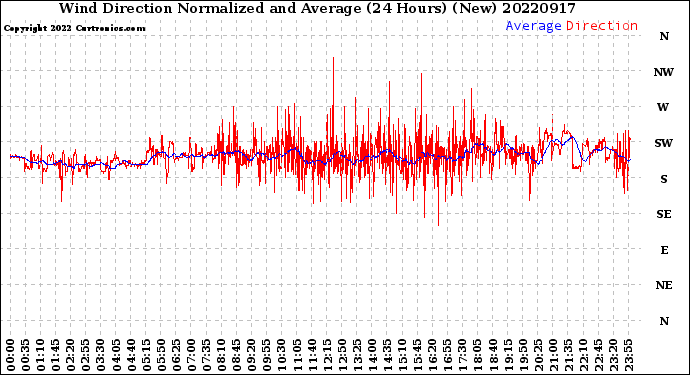Click the 'Average' legend label

533,26
